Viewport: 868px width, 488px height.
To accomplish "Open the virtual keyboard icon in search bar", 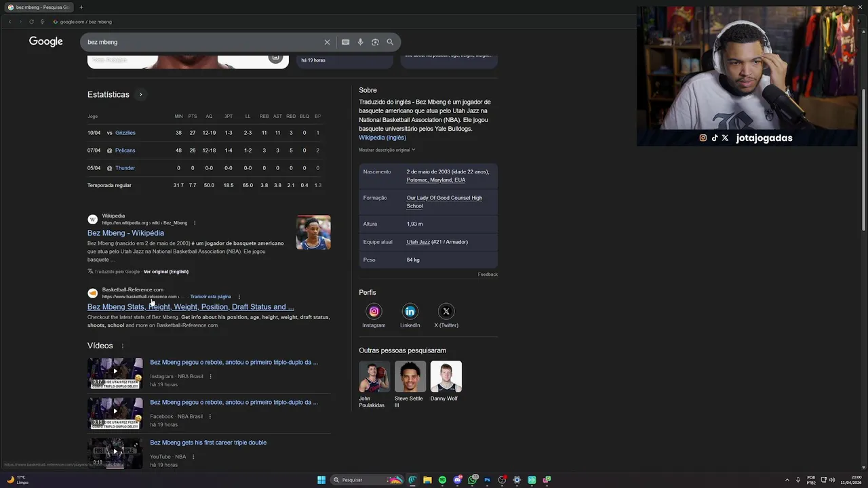I will [345, 42].
